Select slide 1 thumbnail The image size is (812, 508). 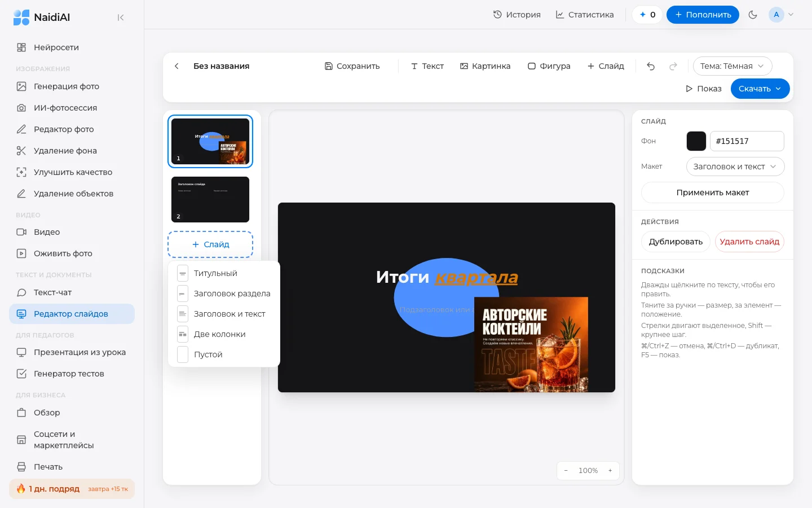pyautogui.click(x=210, y=141)
